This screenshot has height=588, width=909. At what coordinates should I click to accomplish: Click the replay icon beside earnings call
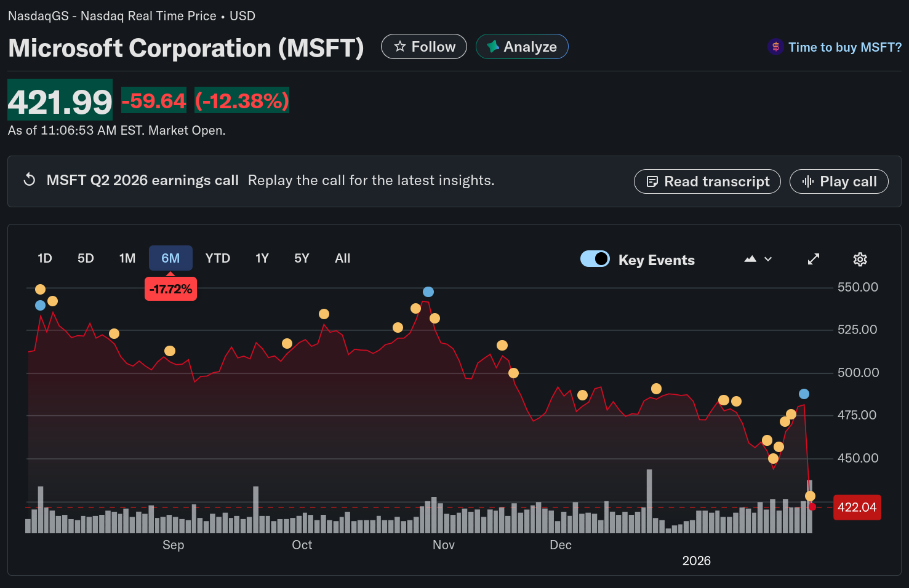tap(30, 180)
